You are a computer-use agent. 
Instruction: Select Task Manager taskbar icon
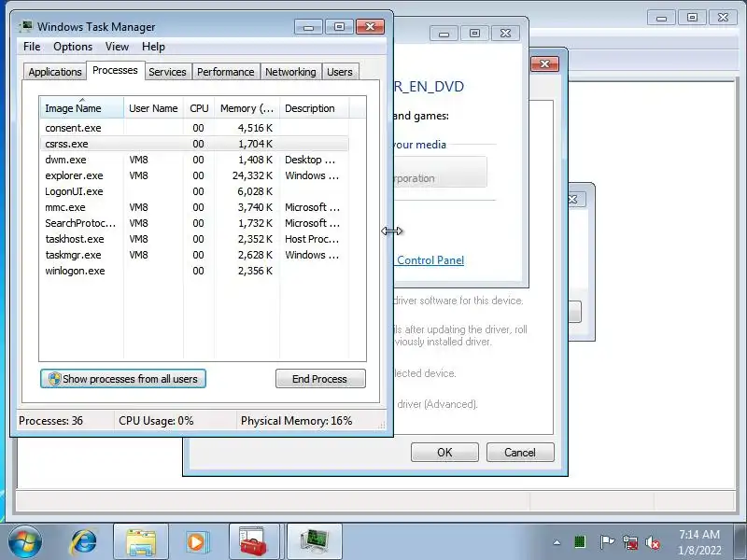(x=315, y=542)
